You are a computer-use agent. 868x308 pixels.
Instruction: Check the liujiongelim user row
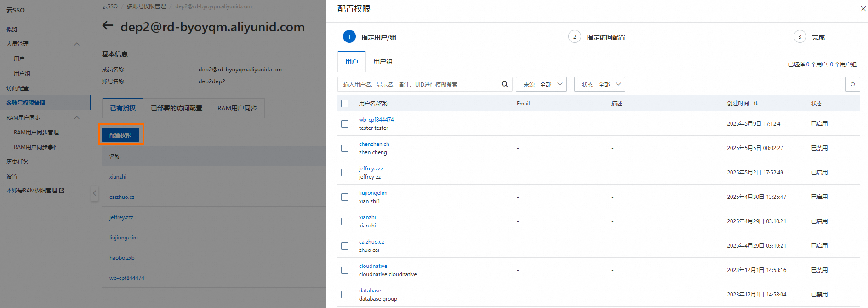coord(345,197)
